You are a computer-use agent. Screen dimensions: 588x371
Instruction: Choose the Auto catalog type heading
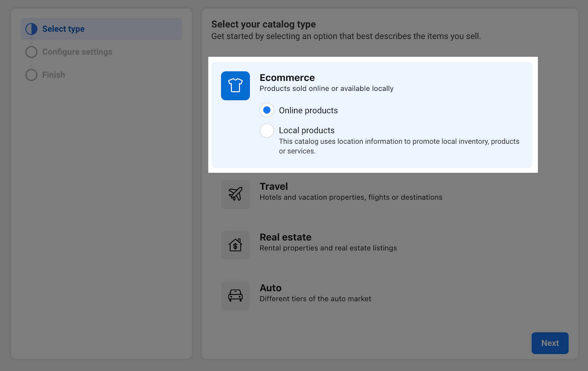(x=270, y=288)
